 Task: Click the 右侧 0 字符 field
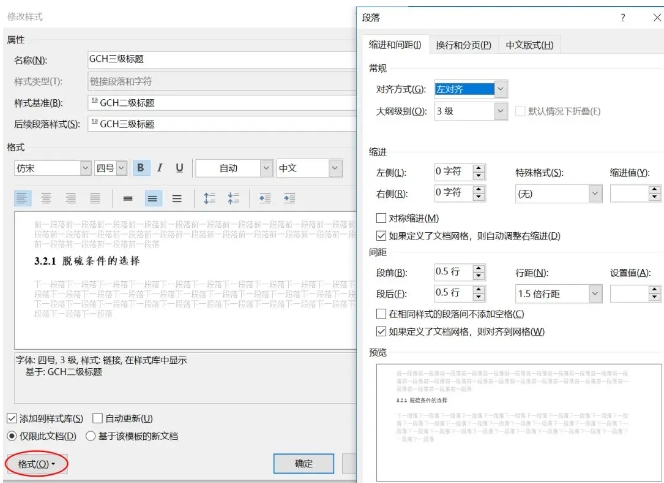(454, 193)
